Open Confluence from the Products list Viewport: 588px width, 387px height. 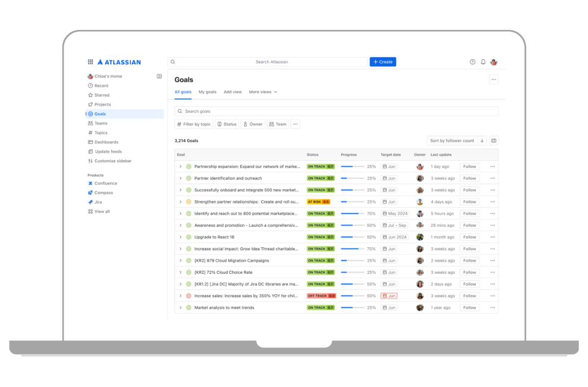[105, 183]
